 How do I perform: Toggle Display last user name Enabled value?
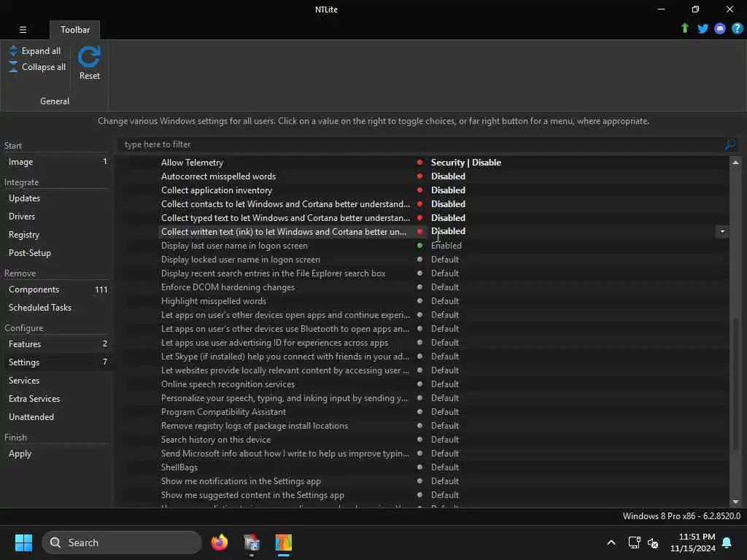[x=446, y=246]
